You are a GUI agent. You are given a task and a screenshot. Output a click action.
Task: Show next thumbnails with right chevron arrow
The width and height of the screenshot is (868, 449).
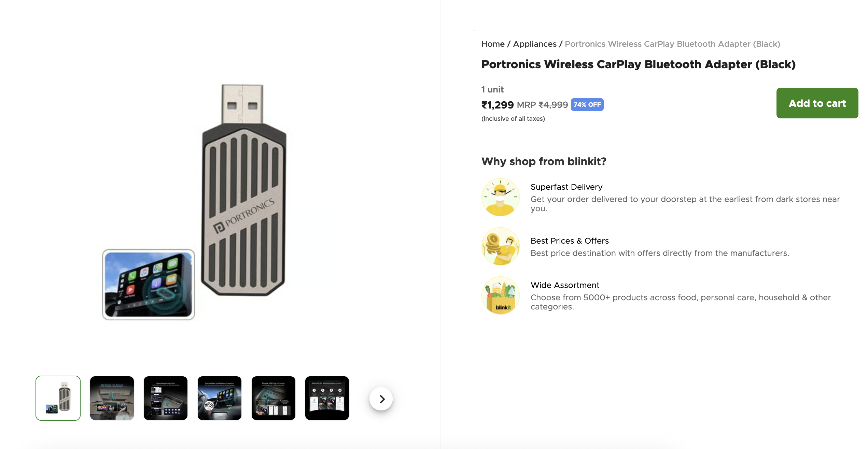pos(381,399)
